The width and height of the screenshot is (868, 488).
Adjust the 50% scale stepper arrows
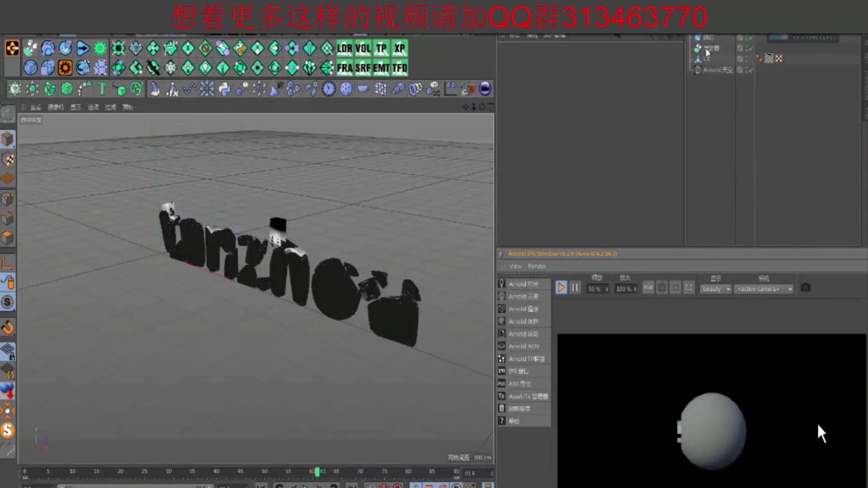tap(607, 289)
